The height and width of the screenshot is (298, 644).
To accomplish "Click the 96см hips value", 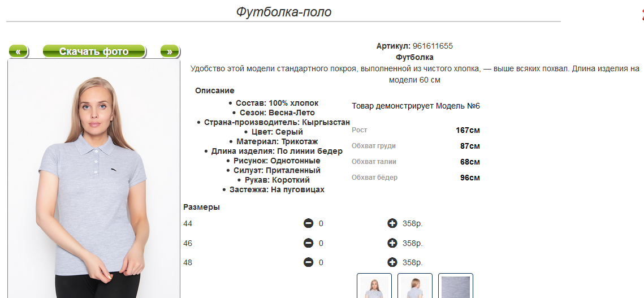I will [x=470, y=178].
